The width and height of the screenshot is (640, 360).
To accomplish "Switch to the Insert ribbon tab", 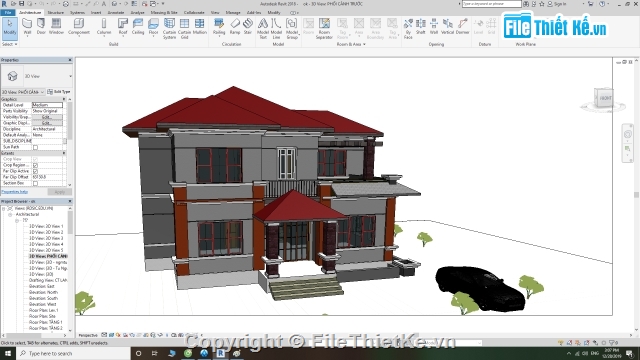I will [96, 13].
